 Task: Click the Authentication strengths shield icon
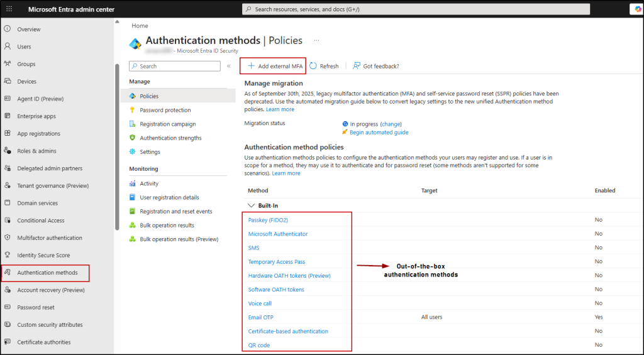click(x=133, y=138)
